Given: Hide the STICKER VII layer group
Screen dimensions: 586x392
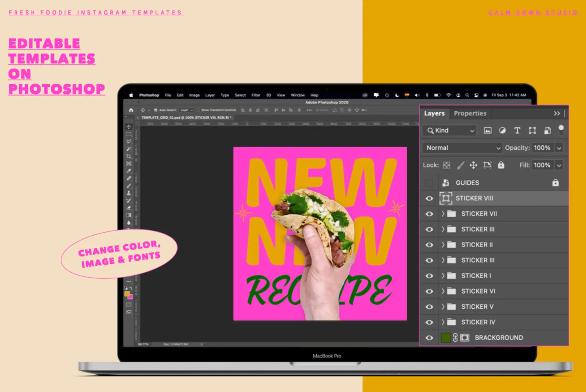Looking at the screenshot, I should [429, 214].
